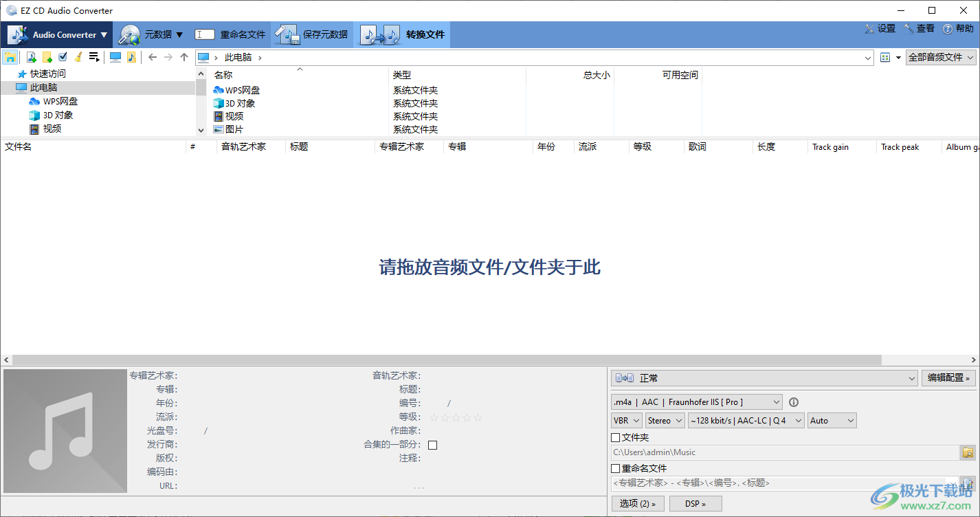This screenshot has width=980, height=517.
Task: Click the playlist lines icon
Action: (x=94, y=57)
